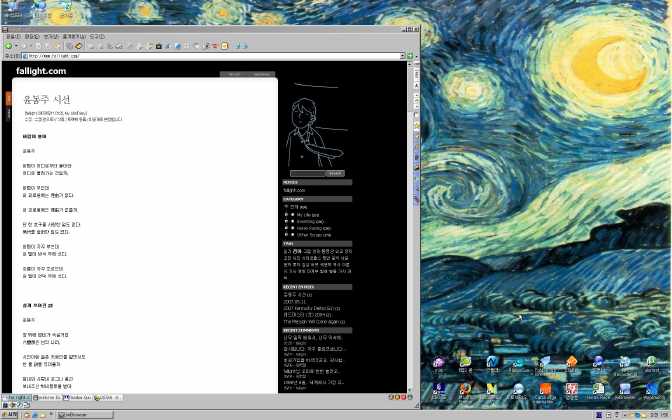Click the green Back arrow button
672x420 pixels.
(8, 46)
